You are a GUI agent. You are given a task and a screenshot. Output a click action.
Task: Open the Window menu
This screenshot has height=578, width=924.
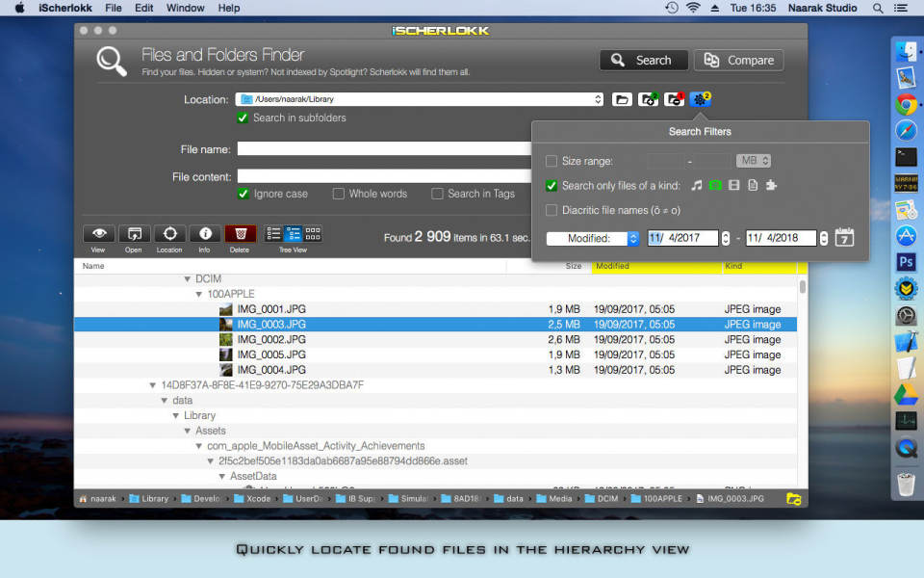click(x=185, y=9)
